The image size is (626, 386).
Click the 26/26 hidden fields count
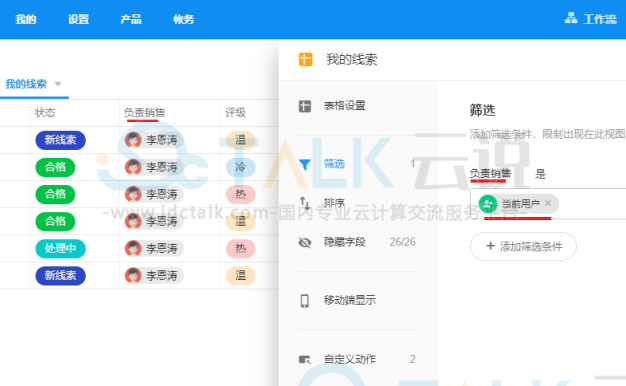click(402, 242)
